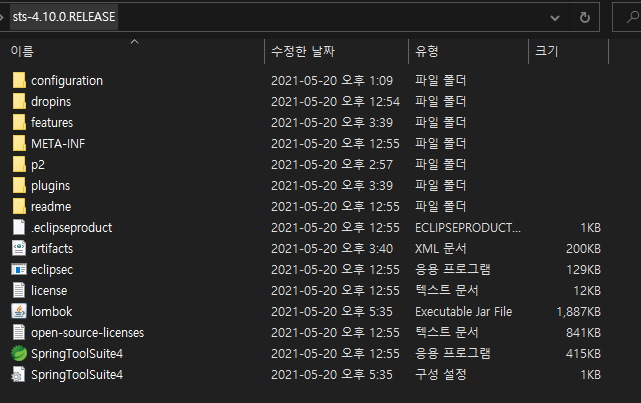
Task: Click the green SpringToolSuite4 application icon
Action: pyautogui.click(x=19, y=354)
